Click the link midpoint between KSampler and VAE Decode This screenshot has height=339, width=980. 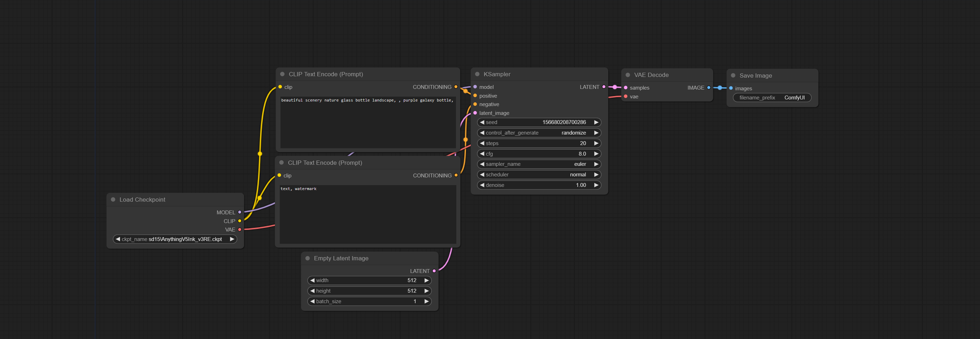point(615,87)
